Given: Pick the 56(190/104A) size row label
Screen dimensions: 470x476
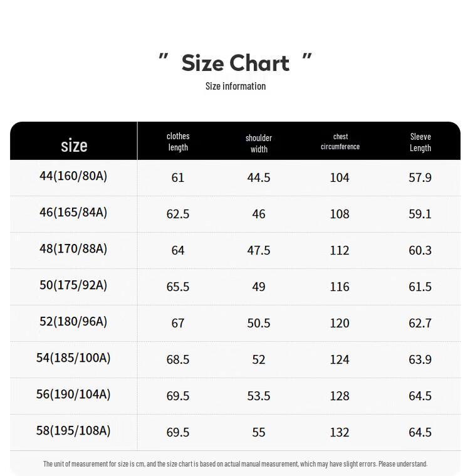Looking at the screenshot, I should click(73, 394).
